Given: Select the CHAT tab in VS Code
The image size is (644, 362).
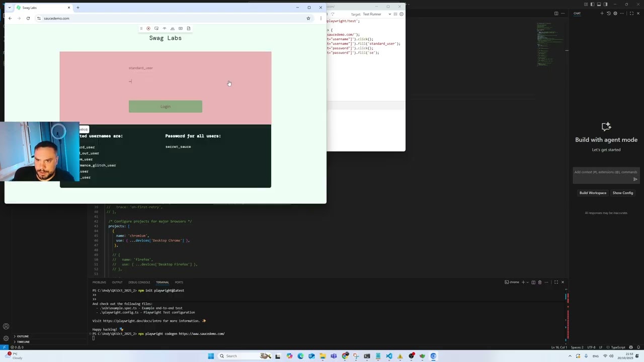Looking at the screenshot, I should point(577,14).
